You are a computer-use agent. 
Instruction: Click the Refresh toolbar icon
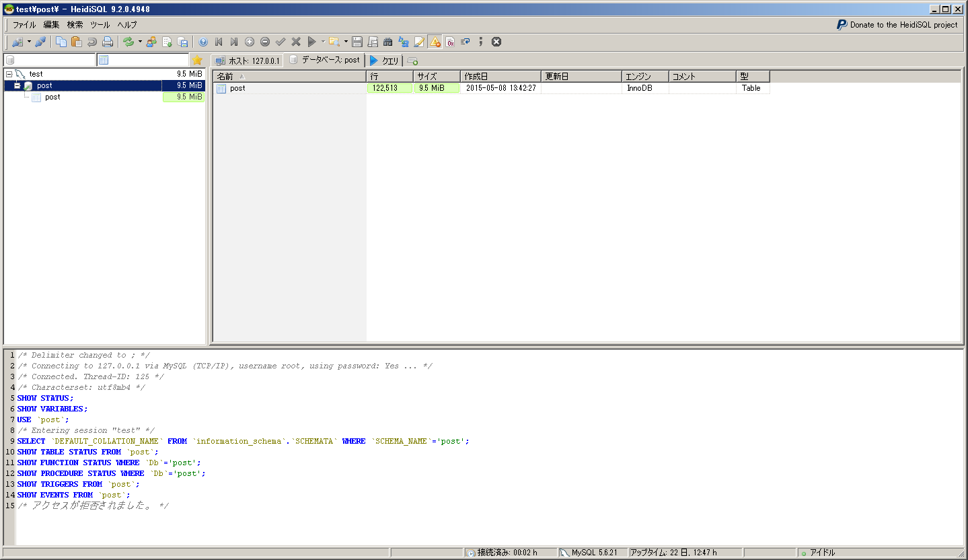pyautogui.click(x=128, y=42)
